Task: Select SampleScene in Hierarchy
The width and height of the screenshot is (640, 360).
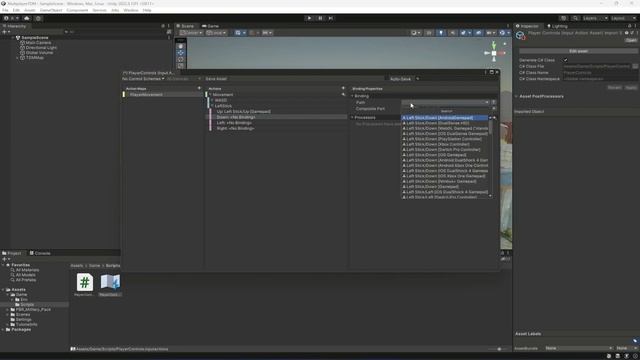Action: coord(34,38)
